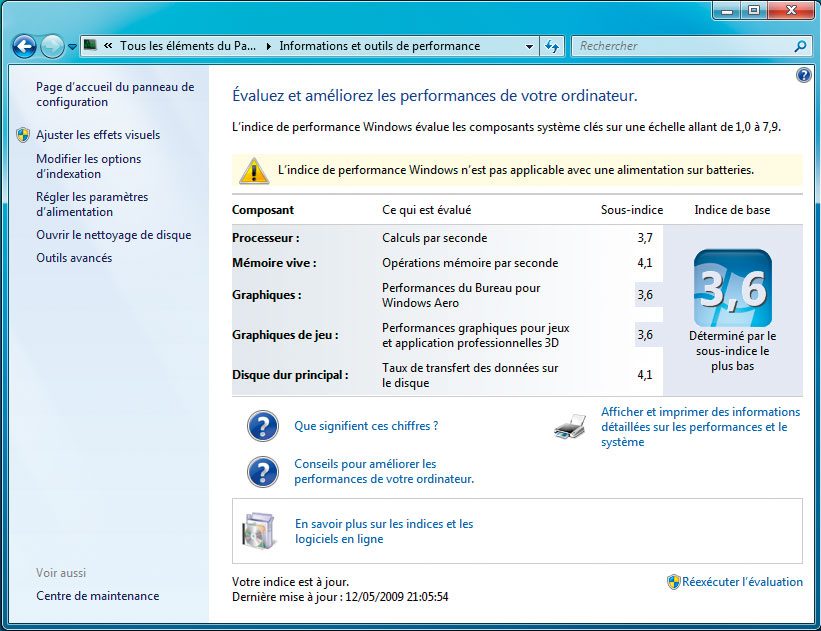
Task: Click the printer icon for detailed report
Action: [x=570, y=427]
